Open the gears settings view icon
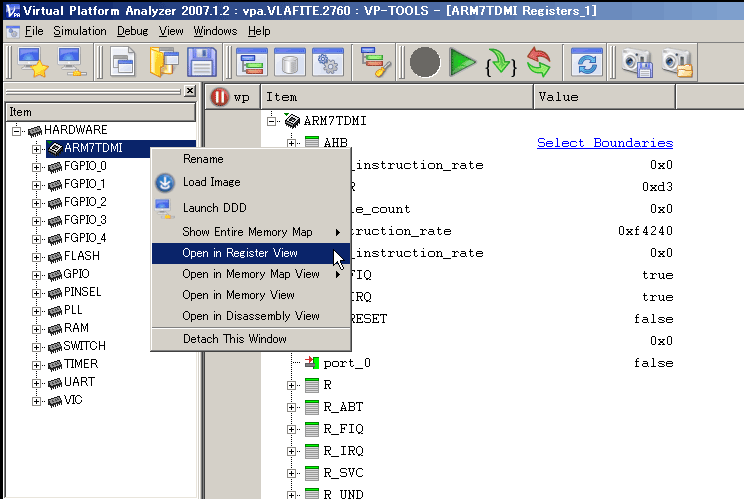Viewport: 744px width, 499px height. 328,62
